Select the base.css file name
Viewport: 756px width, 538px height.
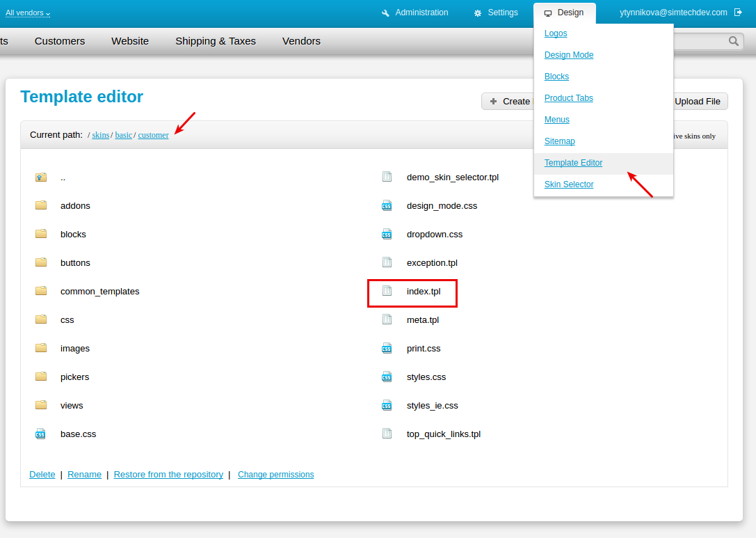78,434
